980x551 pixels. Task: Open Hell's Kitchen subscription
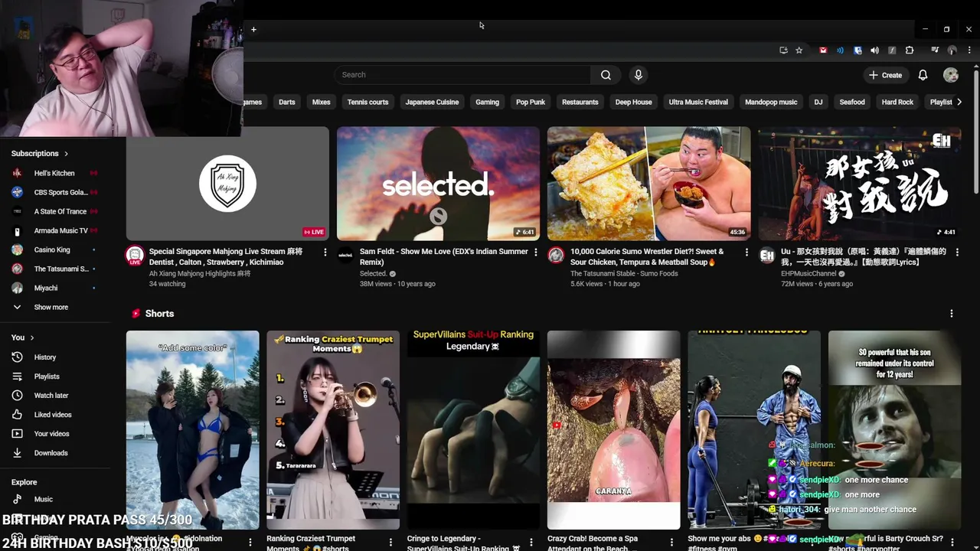[54, 173]
